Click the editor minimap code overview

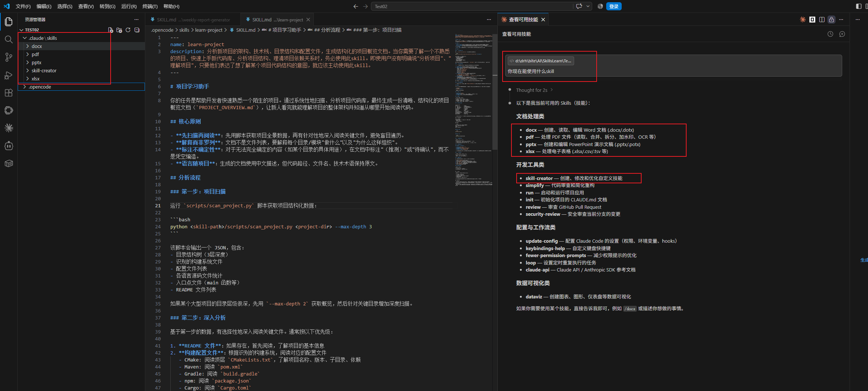pos(473,110)
